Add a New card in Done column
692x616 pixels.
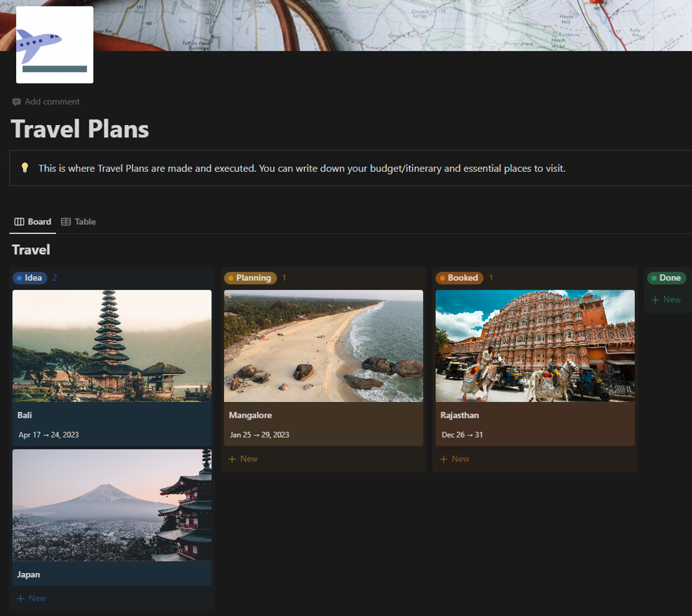coord(666,300)
